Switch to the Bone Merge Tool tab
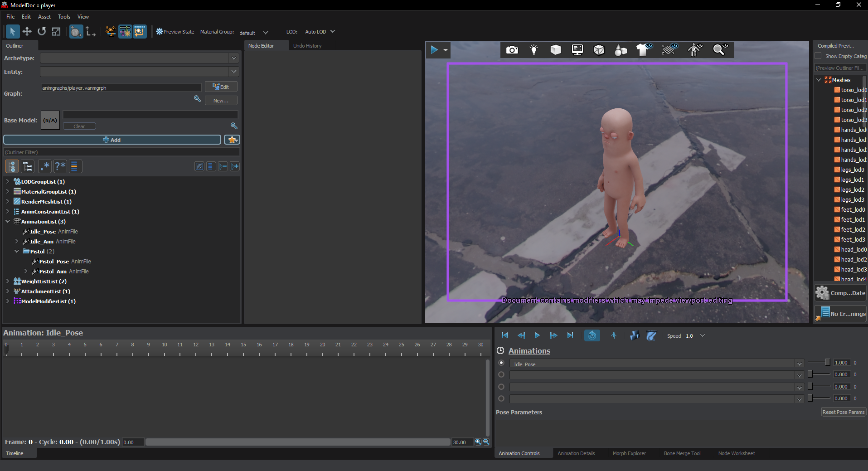Viewport: 868px width, 471px height. tap(682, 453)
